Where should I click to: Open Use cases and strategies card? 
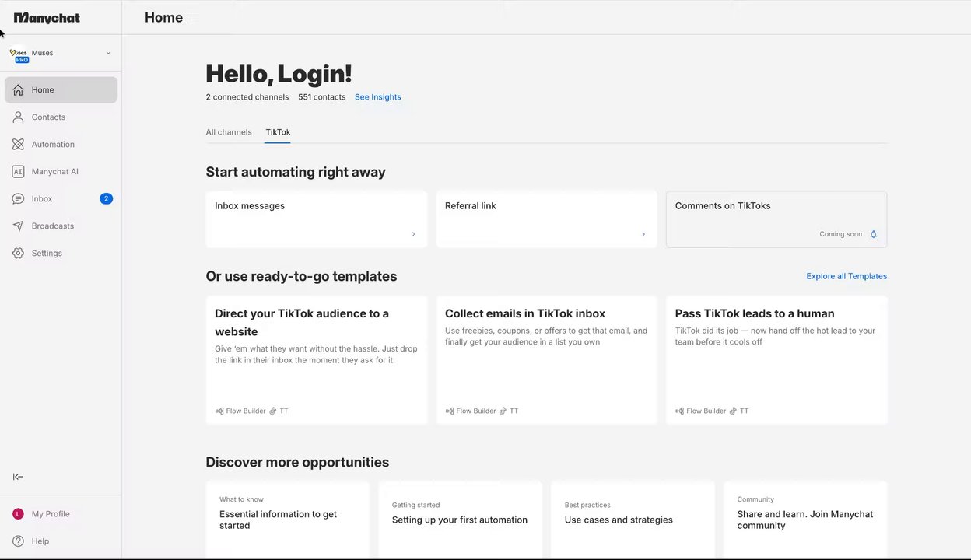point(633,520)
